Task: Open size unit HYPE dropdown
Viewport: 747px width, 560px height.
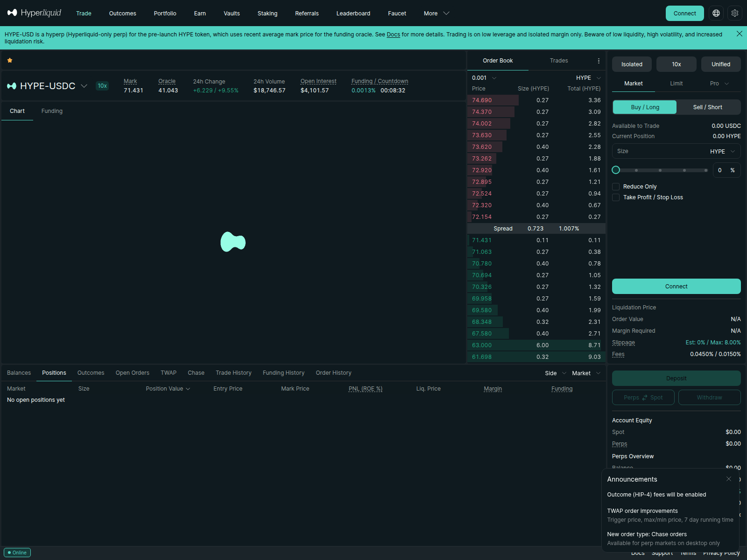Action: click(723, 151)
